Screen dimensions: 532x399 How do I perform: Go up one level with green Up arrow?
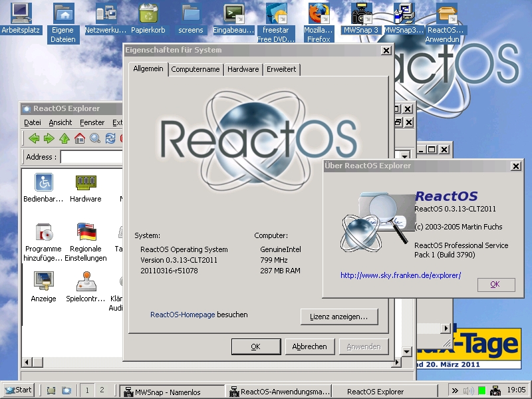pyautogui.click(x=65, y=138)
